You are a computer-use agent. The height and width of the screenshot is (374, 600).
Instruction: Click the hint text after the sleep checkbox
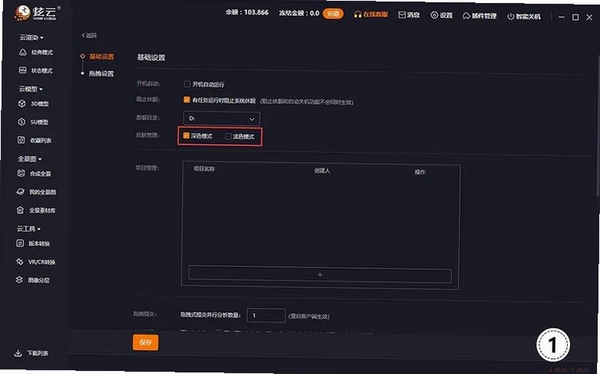[307, 102]
